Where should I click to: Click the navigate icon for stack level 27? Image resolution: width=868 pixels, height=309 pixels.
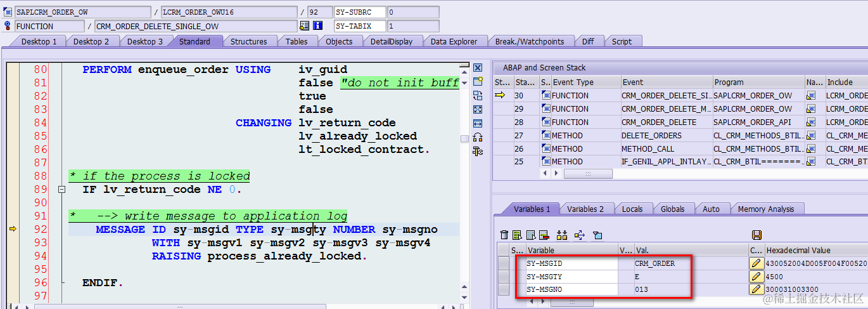pyautogui.click(x=810, y=135)
